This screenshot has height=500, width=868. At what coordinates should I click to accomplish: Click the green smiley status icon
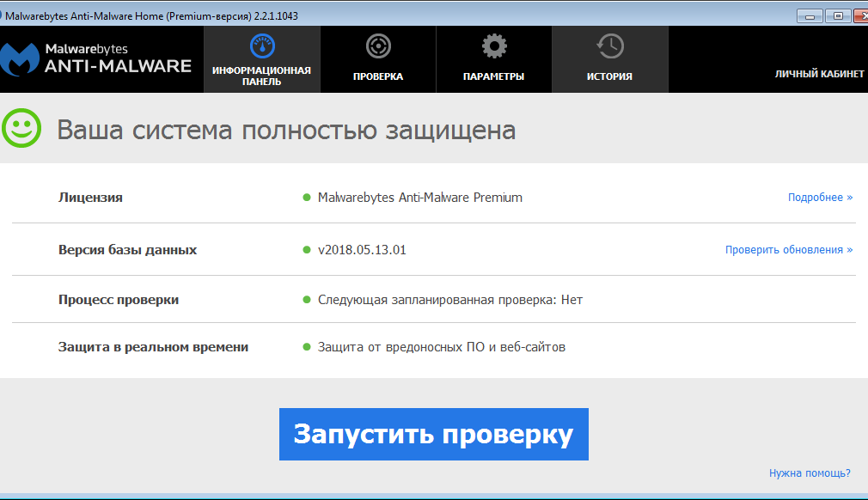coord(21,128)
